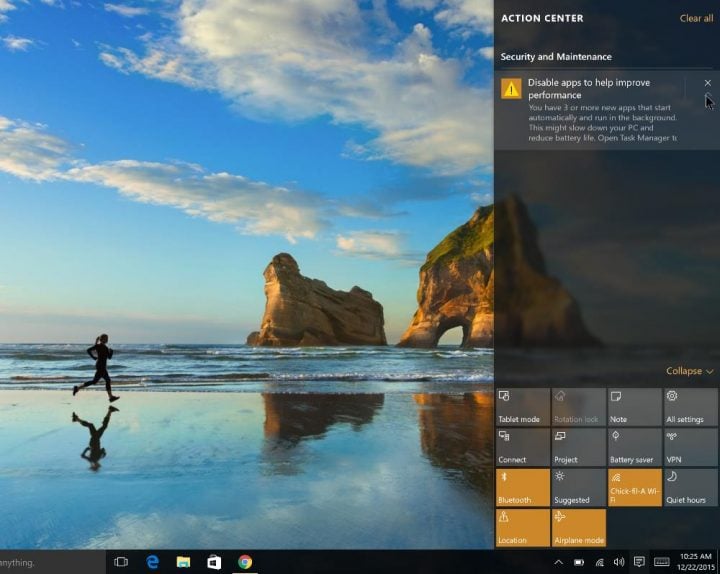Screen dimensions: 720x574
Task: Open All settings quick action tile
Action: click(x=690, y=407)
